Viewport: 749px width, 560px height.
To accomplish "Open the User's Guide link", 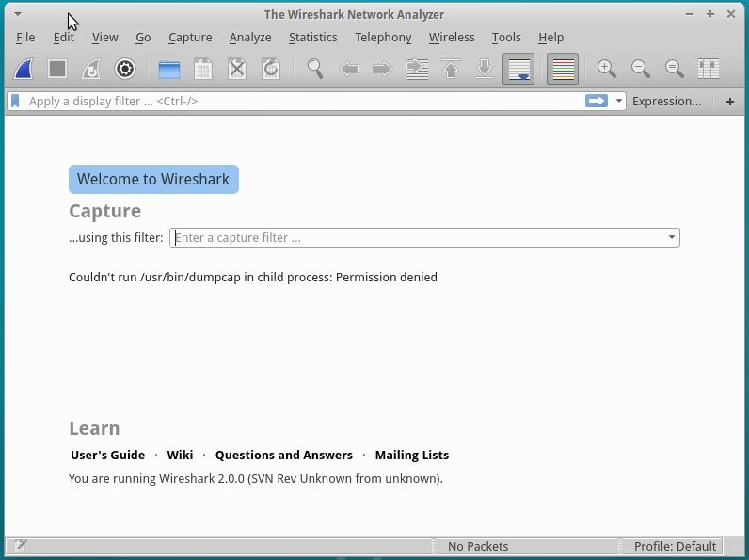I will [x=107, y=455].
